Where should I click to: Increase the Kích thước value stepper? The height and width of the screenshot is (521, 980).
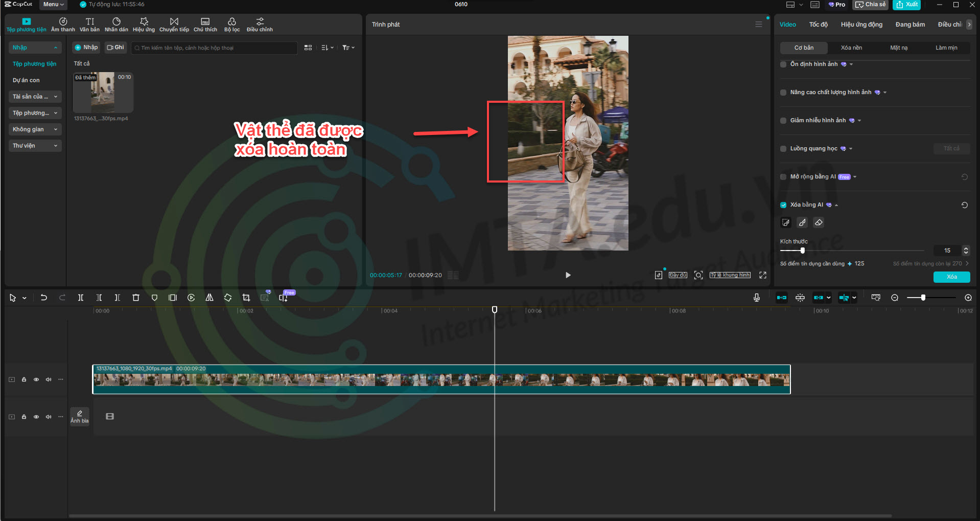(966, 248)
